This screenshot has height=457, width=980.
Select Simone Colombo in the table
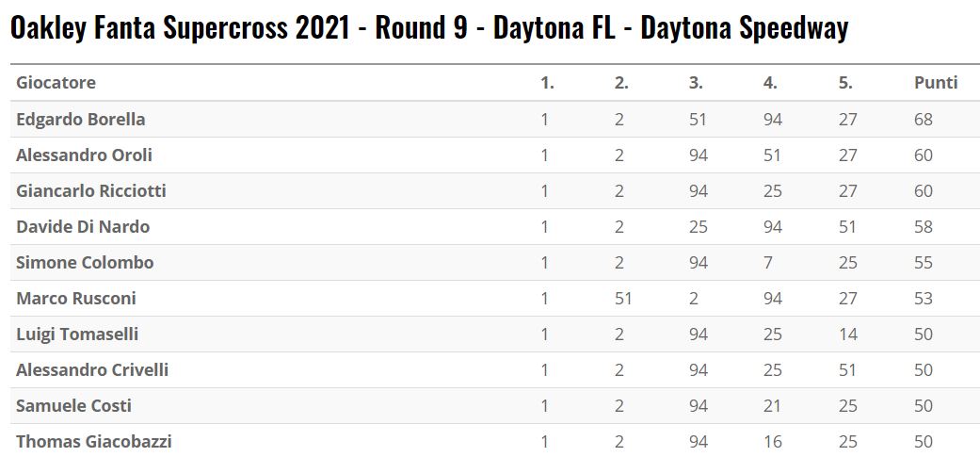(85, 263)
